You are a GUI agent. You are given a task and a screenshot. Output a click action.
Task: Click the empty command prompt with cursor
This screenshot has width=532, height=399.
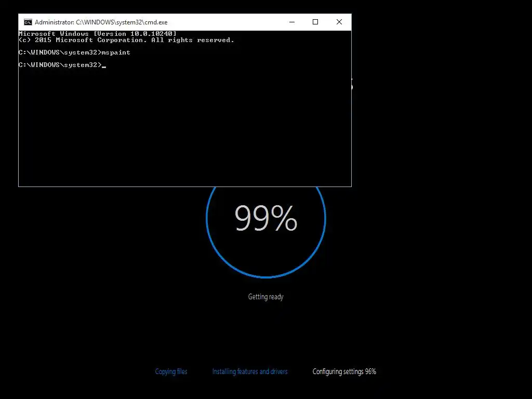pyautogui.click(x=62, y=65)
